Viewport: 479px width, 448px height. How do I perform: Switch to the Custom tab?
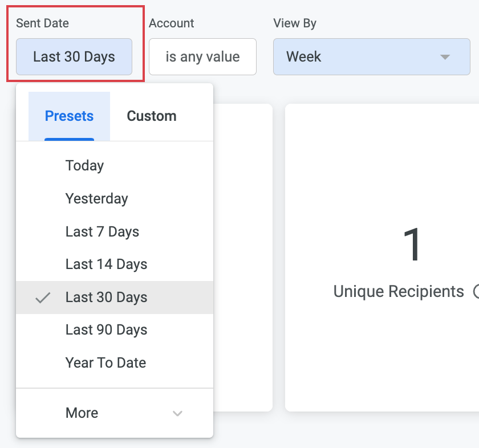pos(151,116)
